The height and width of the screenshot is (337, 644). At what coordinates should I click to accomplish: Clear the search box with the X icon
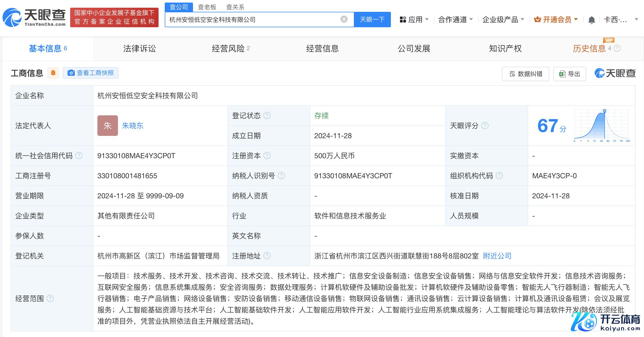[x=344, y=19]
